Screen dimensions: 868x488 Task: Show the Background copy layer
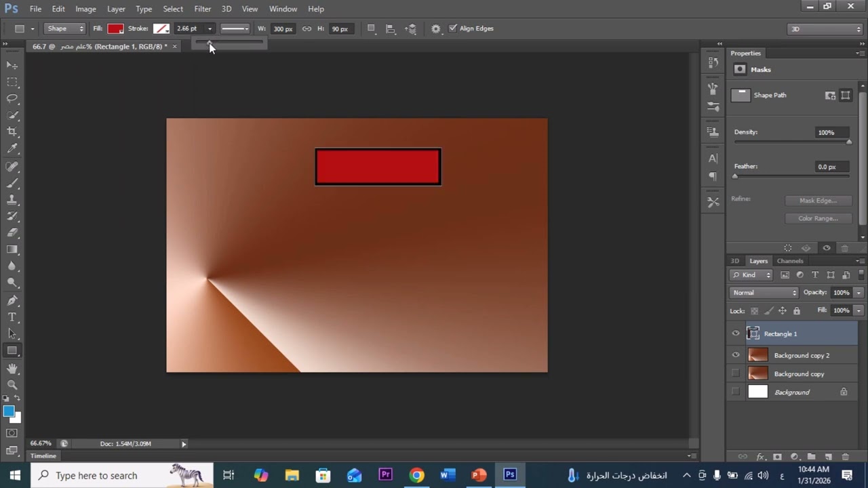pyautogui.click(x=736, y=373)
